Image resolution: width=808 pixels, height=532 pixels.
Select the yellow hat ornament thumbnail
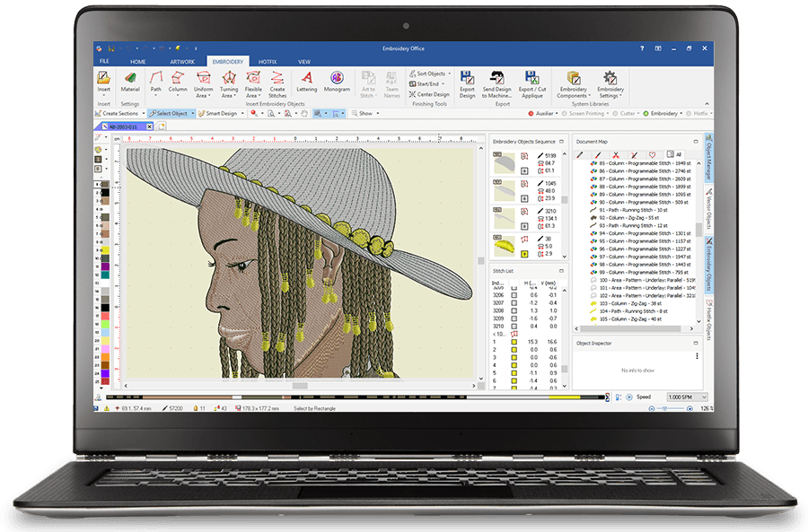[x=504, y=247]
